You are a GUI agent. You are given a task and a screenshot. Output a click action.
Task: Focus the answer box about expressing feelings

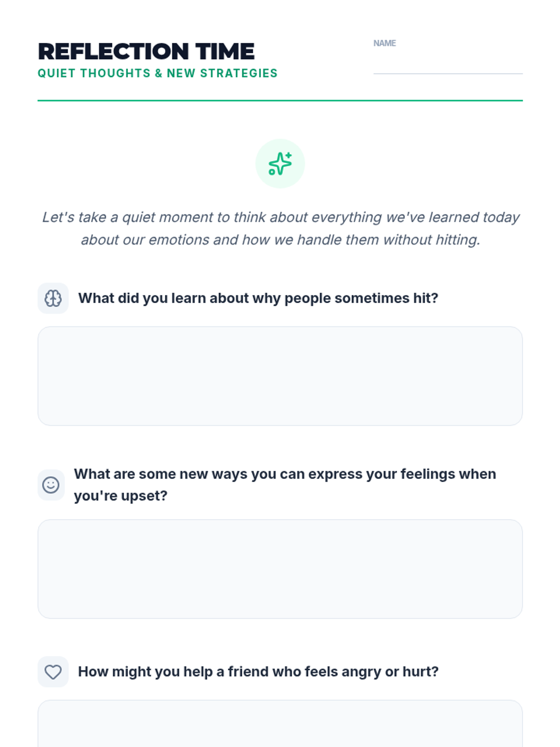point(280,569)
